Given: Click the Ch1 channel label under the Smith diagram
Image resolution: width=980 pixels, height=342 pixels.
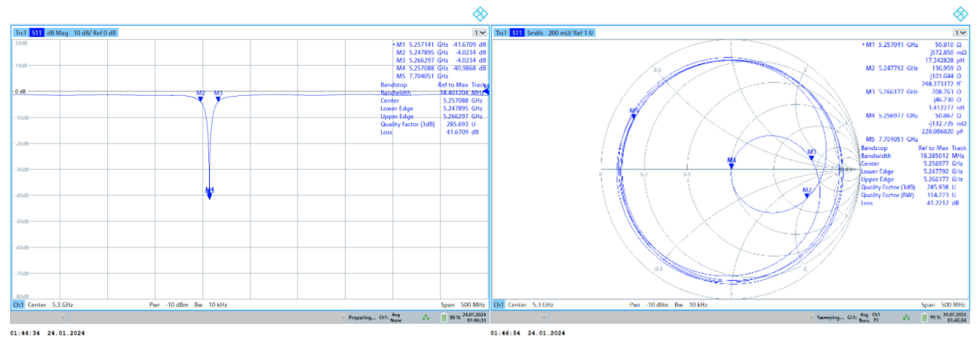Looking at the screenshot, I should [x=498, y=304].
